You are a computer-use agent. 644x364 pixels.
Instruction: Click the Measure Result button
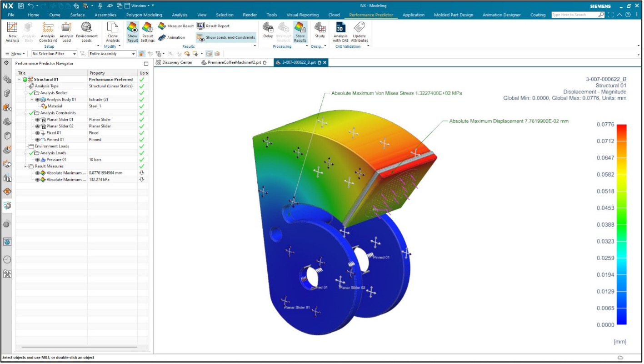pyautogui.click(x=176, y=26)
